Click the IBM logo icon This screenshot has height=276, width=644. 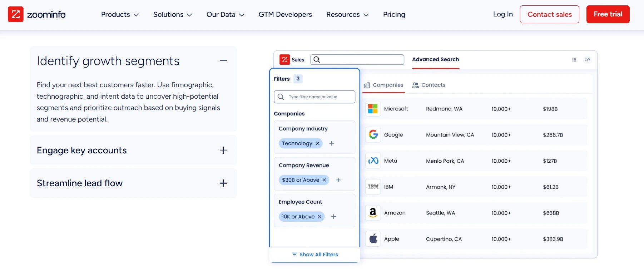(373, 187)
